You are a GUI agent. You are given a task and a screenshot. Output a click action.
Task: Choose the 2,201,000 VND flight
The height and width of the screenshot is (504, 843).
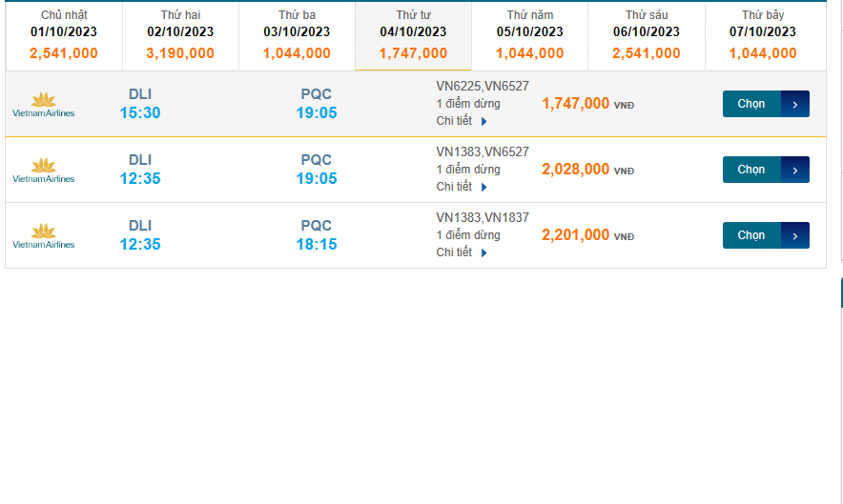[x=752, y=235]
